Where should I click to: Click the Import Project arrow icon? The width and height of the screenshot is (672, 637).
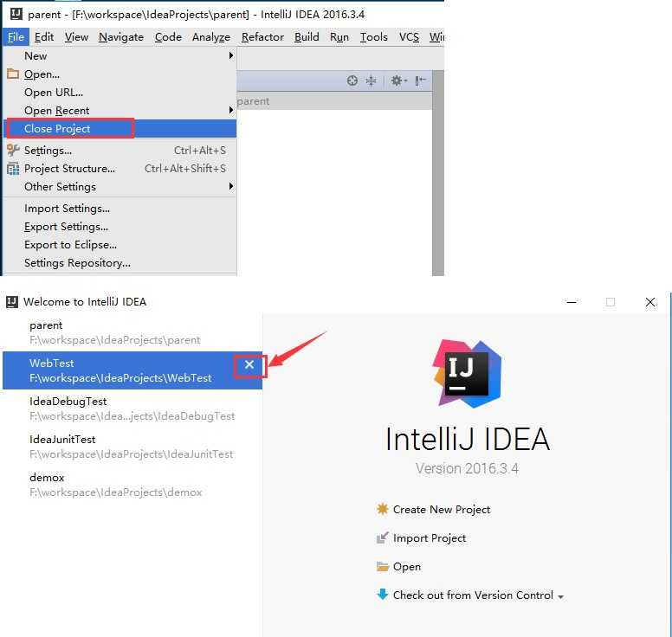382,537
